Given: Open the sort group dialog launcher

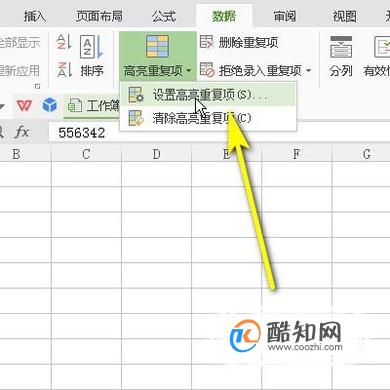Looking at the screenshot, I should (38, 86).
